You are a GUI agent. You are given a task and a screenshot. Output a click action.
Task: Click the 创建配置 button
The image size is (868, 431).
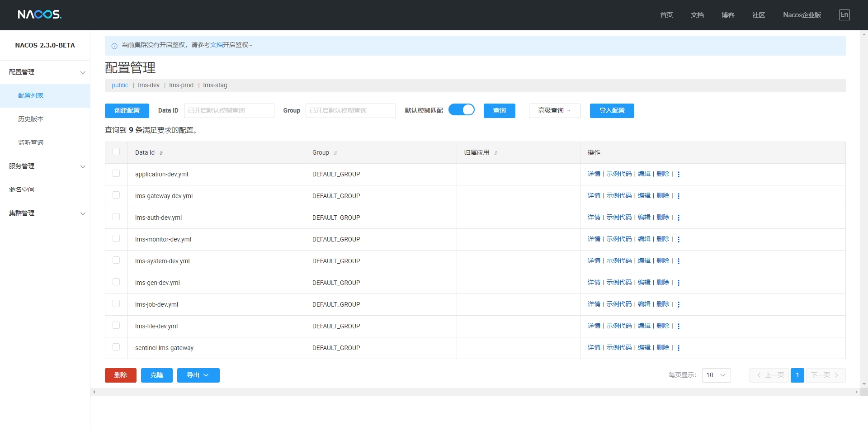point(127,111)
